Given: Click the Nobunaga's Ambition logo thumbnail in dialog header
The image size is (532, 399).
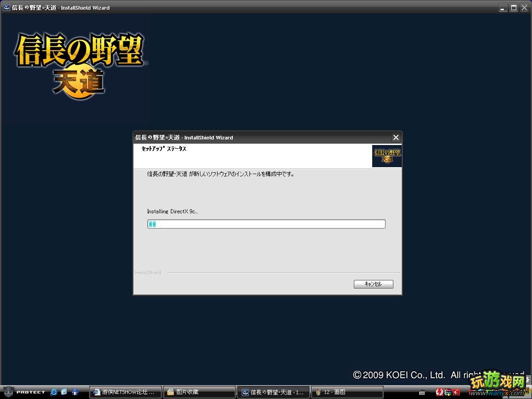Looking at the screenshot, I should pos(387,156).
